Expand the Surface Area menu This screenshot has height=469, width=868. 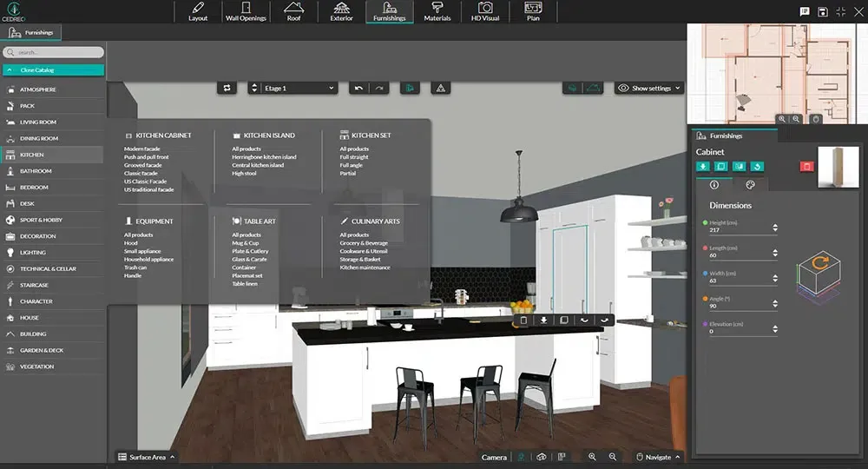tap(146, 457)
